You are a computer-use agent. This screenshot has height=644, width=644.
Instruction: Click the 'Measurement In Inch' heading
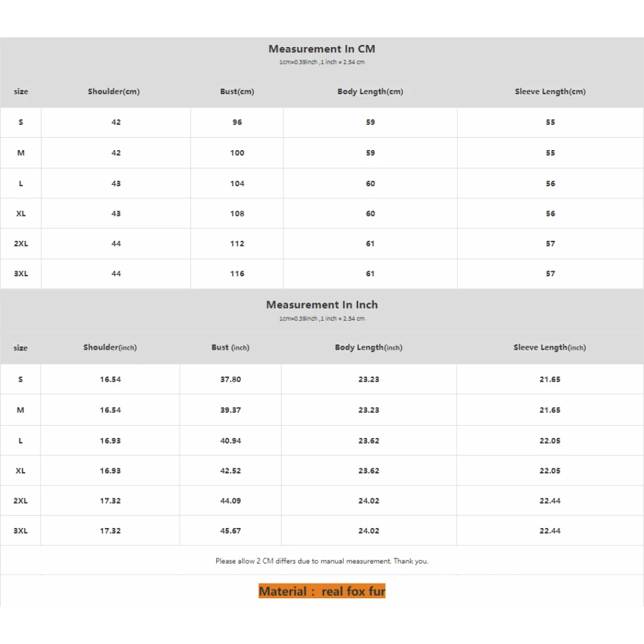click(x=321, y=305)
